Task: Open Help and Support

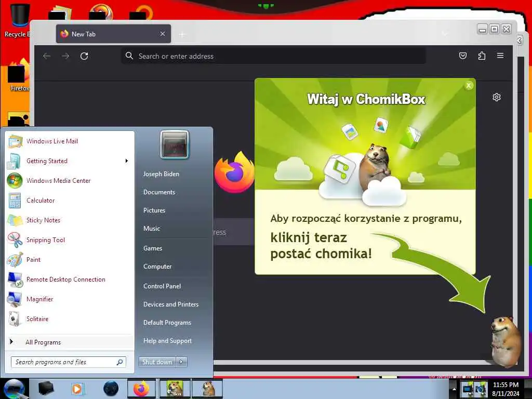Action: [x=167, y=341]
